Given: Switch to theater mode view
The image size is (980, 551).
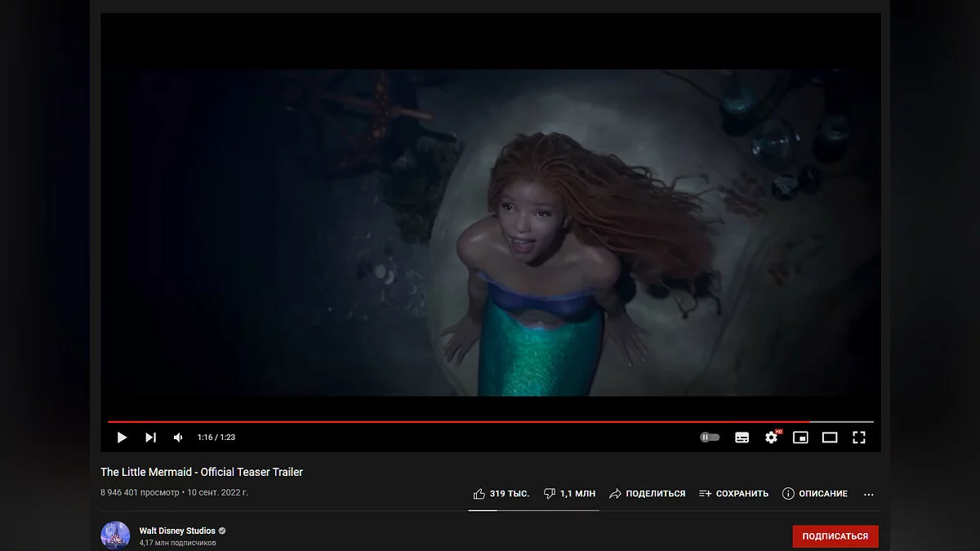Looking at the screenshot, I should pyautogui.click(x=830, y=438).
